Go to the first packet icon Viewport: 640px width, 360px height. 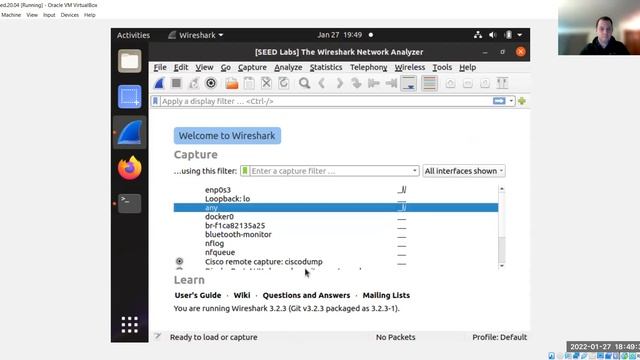point(373,83)
